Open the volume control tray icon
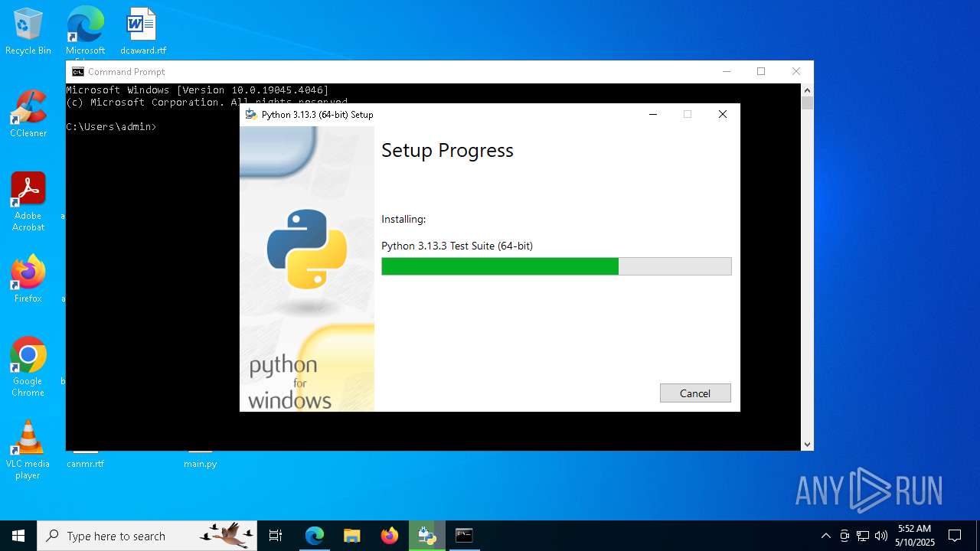The image size is (980, 551). [881, 536]
